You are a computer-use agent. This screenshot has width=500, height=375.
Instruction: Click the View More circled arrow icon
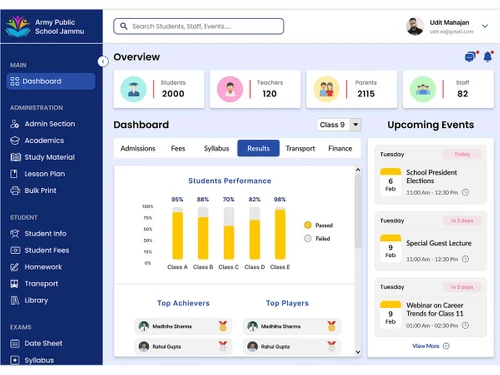[446, 346]
